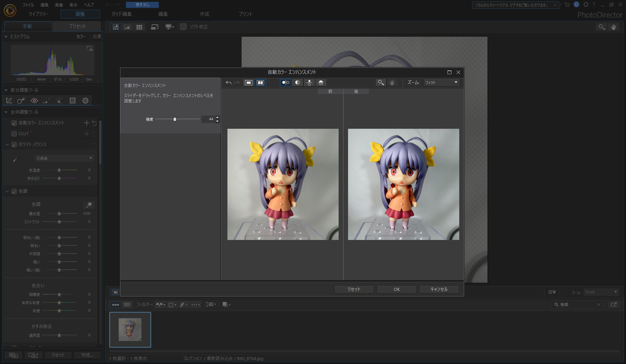
Task: Enable the ソフト校正 checkbox
Action: click(183, 27)
